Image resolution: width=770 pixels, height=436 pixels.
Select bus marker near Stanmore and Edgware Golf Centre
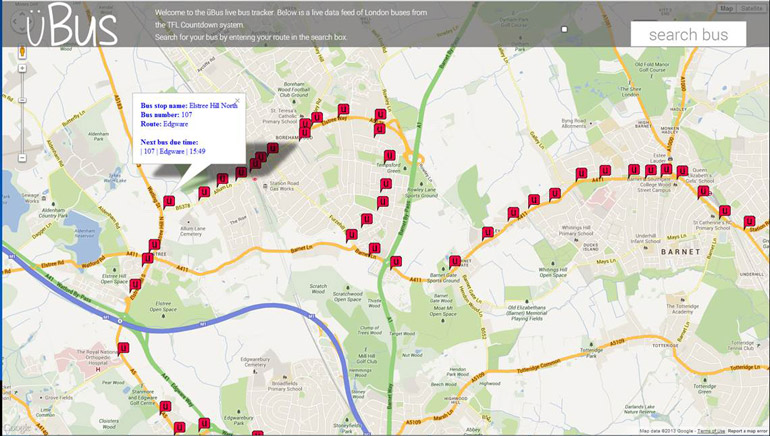[165, 407]
